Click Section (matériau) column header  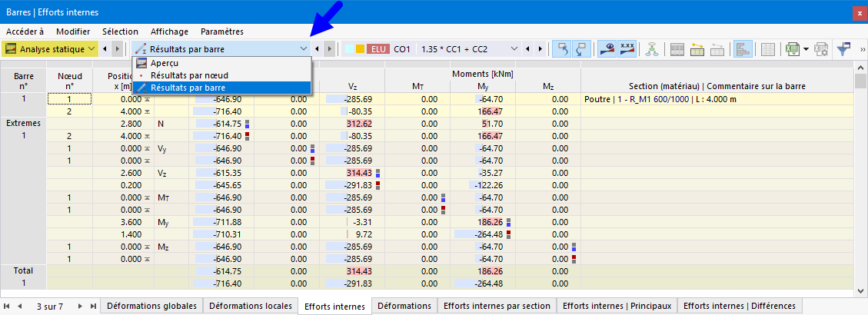717,86
